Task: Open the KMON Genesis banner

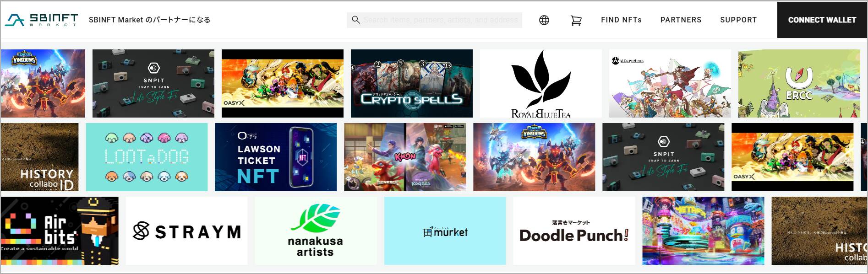Action: click(405, 157)
